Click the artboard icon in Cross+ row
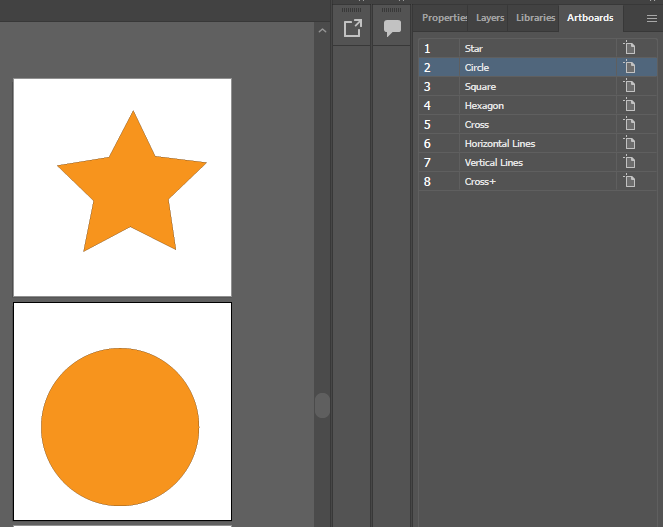 point(630,181)
